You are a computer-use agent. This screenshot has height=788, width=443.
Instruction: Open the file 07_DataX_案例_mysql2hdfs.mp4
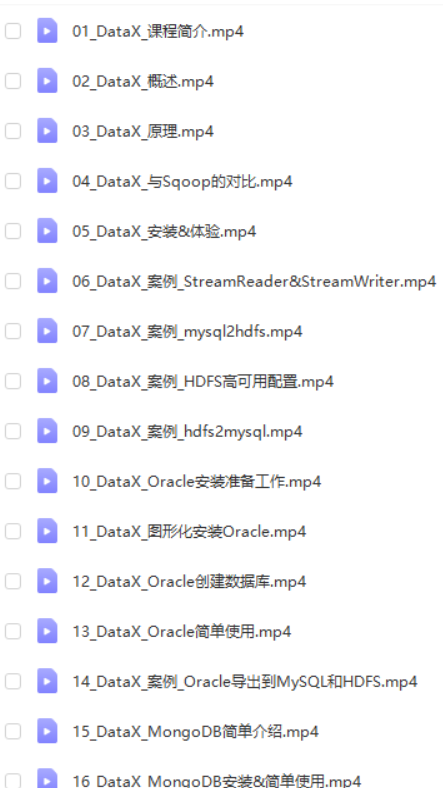pos(187,332)
